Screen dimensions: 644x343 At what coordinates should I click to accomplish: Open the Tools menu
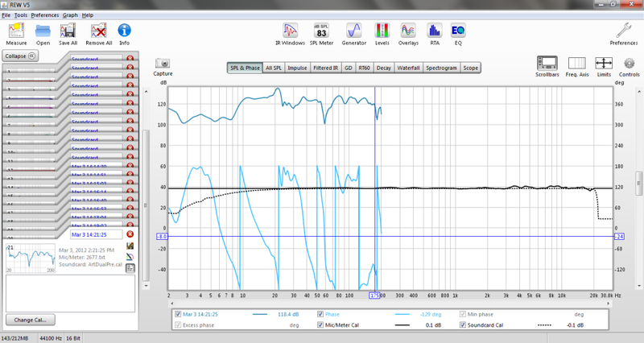pyautogui.click(x=21, y=15)
